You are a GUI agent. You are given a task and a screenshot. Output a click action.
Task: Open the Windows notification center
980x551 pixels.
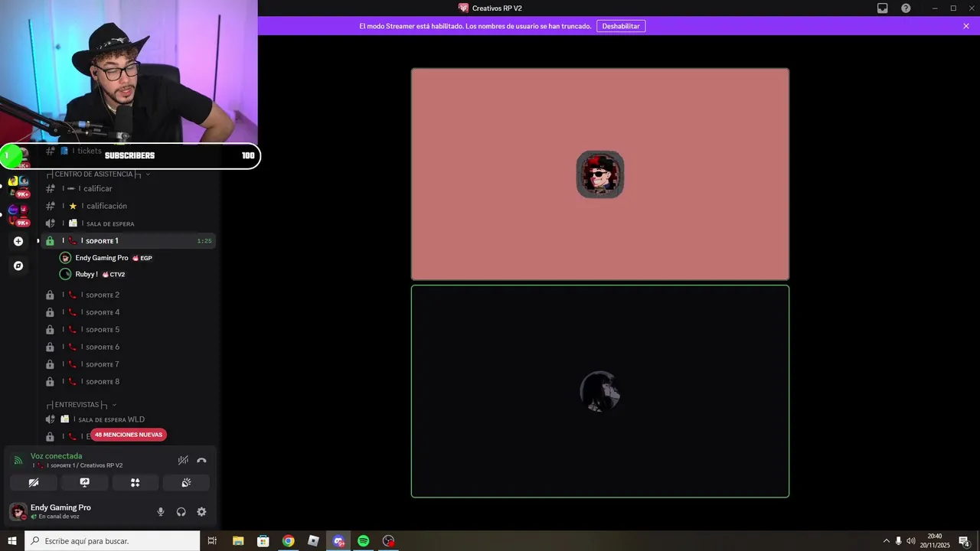(x=965, y=541)
